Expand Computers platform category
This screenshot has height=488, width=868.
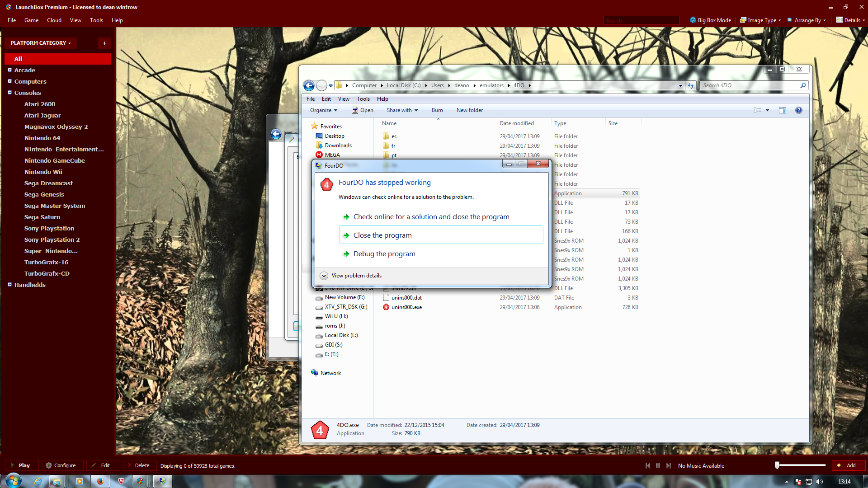pyautogui.click(x=9, y=81)
